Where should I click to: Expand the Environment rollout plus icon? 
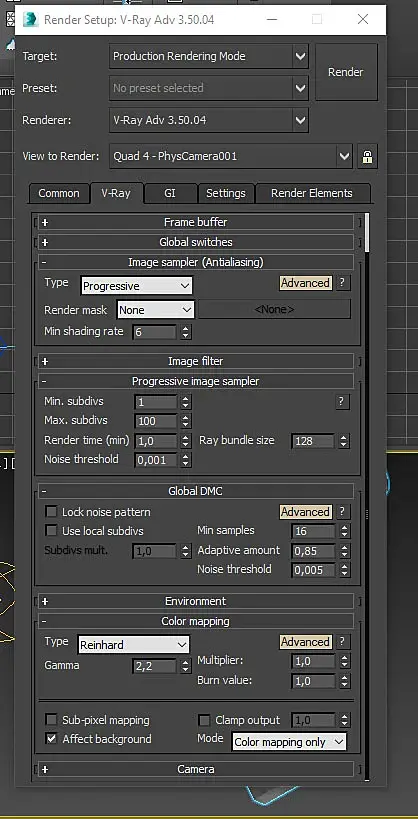click(45, 601)
